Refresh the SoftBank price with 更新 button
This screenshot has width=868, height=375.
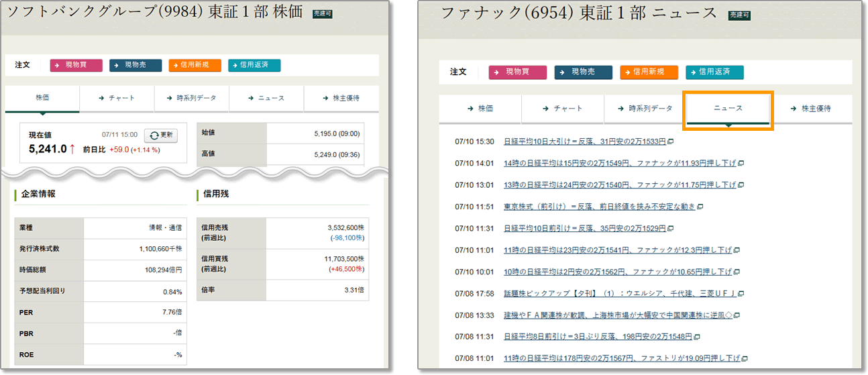(x=161, y=135)
